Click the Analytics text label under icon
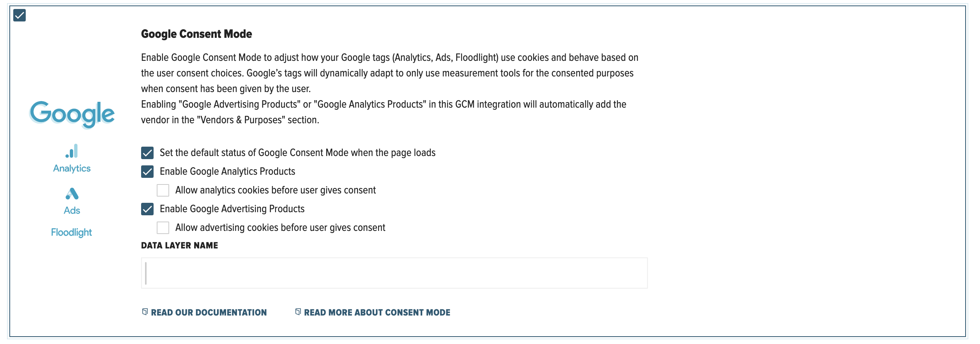This screenshot has width=980, height=344. click(x=72, y=168)
